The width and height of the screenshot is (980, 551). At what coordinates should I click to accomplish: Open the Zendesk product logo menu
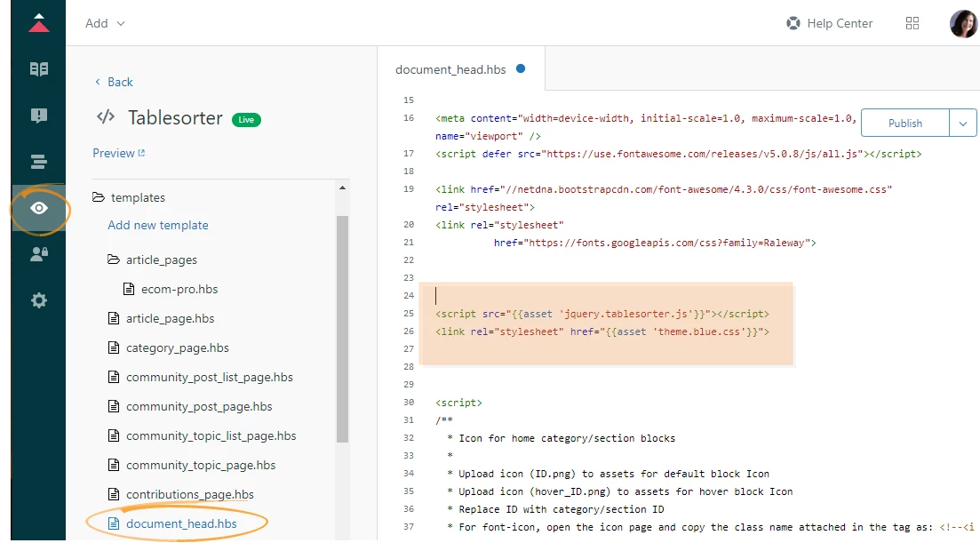click(39, 22)
